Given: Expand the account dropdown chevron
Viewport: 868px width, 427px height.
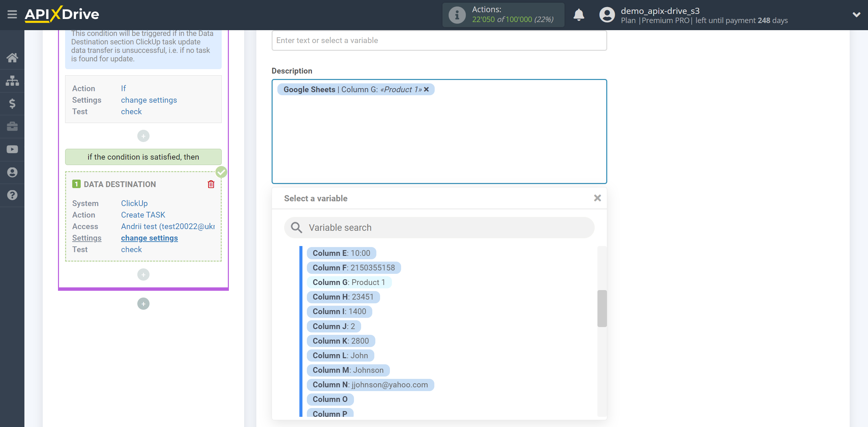Looking at the screenshot, I should [856, 15].
